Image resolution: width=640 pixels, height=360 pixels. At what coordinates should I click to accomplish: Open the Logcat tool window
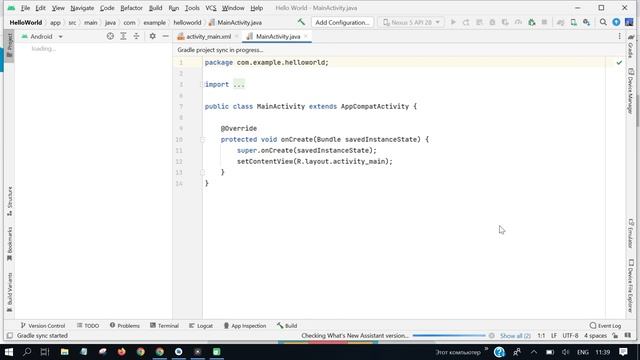(201, 326)
